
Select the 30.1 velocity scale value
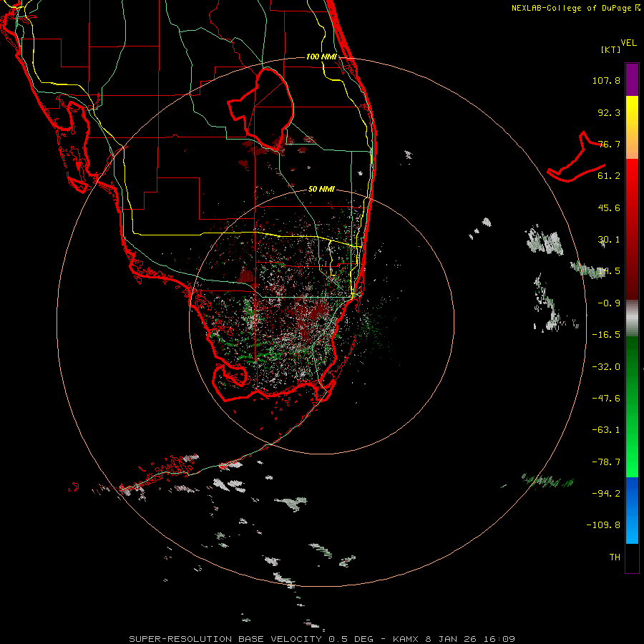click(x=609, y=240)
